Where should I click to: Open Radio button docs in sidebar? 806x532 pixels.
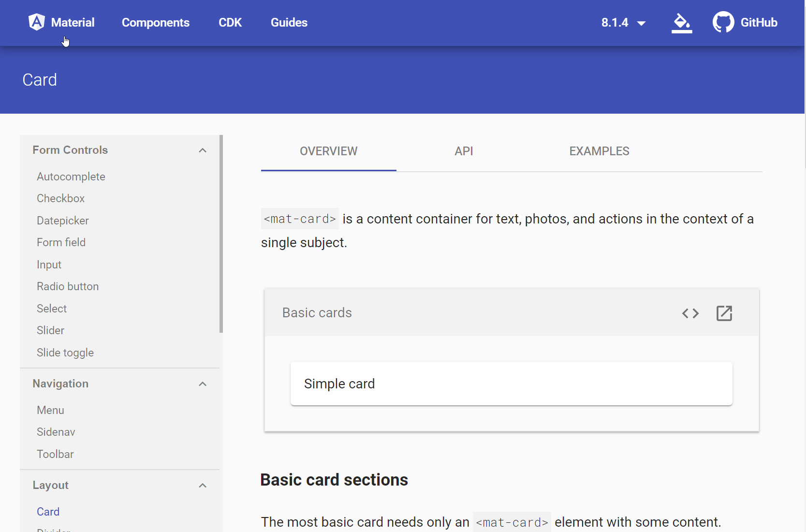coord(68,286)
